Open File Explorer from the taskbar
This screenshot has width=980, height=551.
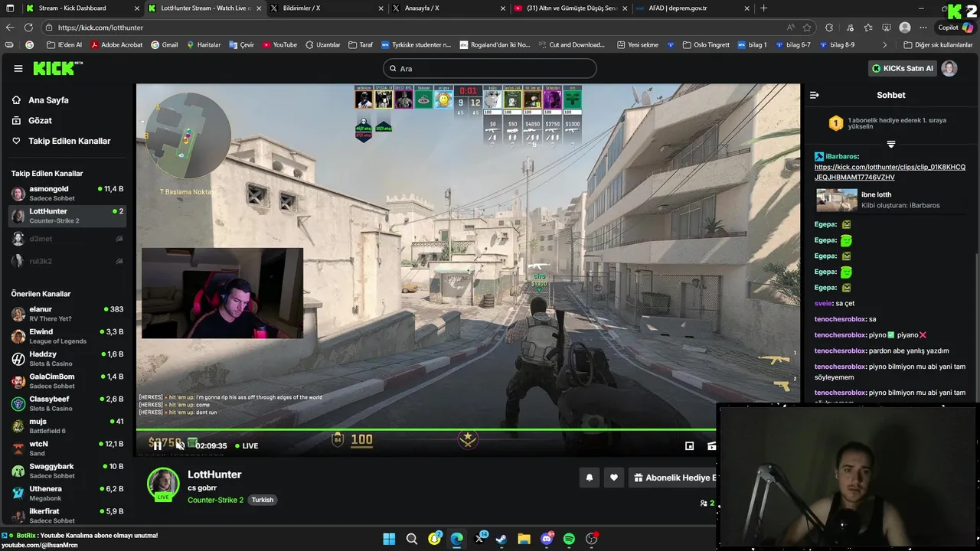(x=524, y=539)
